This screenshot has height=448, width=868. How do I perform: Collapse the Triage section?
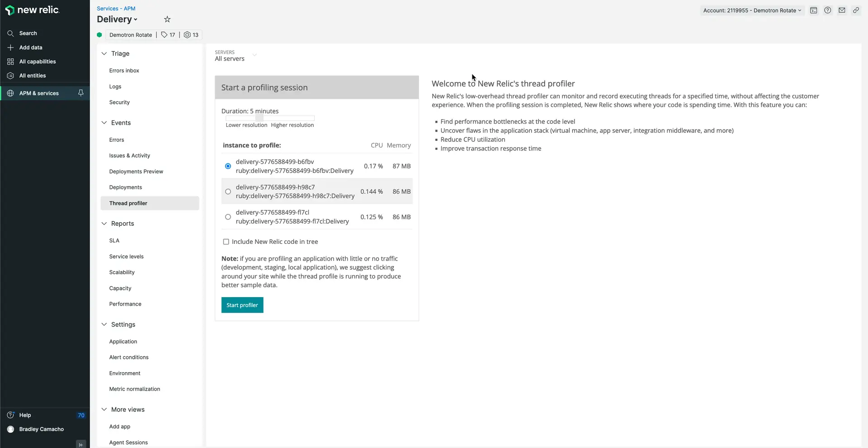pyautogui.click(x=104, y=53)
